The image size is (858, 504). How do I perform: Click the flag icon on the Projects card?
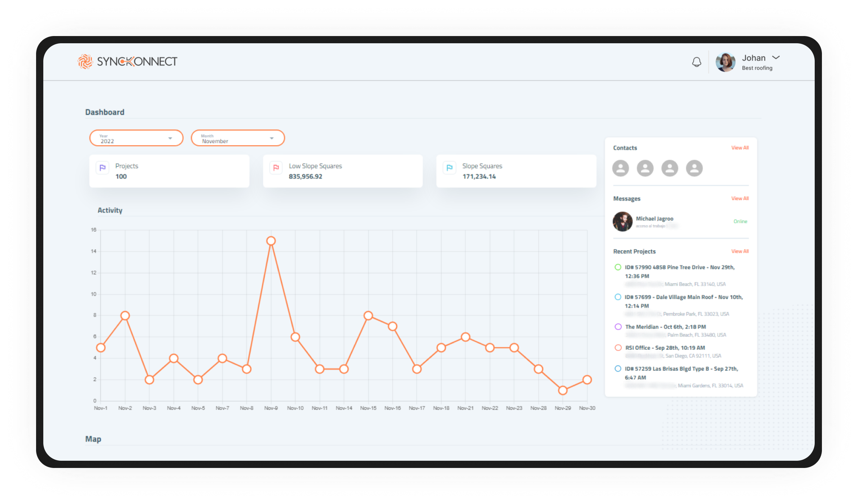click(x=102, y=168)
